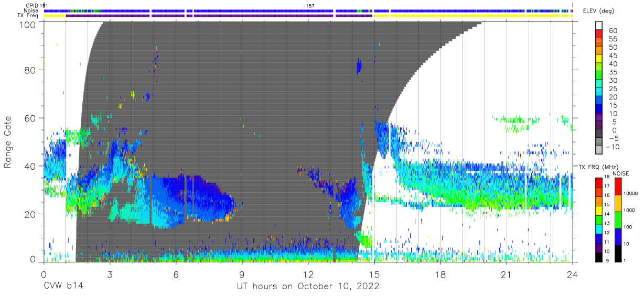Click the green 13–14 MHz TX FRQ segment
The image size is (644, 297).
point(599,220)
